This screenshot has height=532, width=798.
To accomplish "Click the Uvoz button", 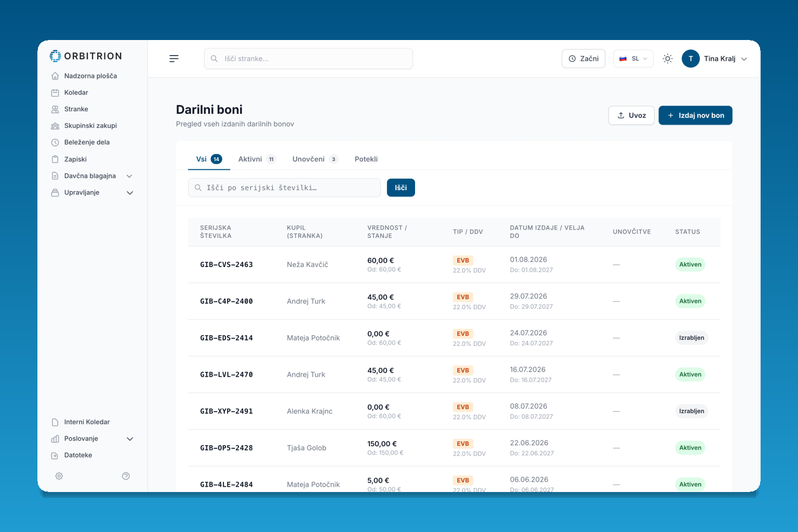I will coord(631,115).
